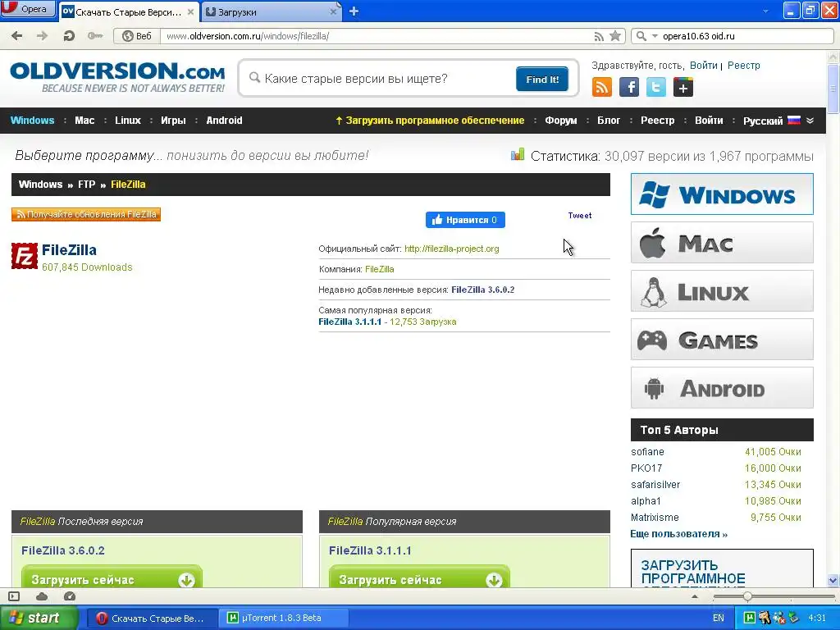
Task: Select the Скачать Старые Версии tab
Action: (128, 11)
